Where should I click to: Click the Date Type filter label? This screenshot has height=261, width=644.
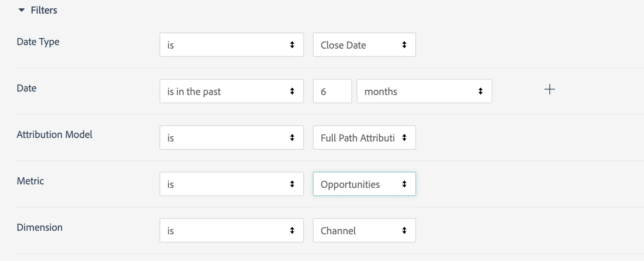(x=38, y=42)
